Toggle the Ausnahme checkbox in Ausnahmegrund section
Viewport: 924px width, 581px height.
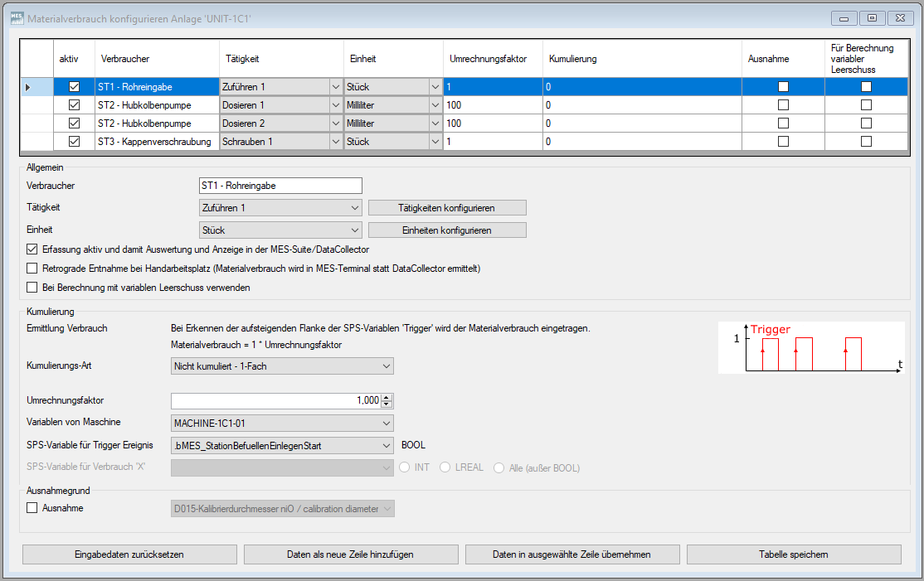[32, 508]
